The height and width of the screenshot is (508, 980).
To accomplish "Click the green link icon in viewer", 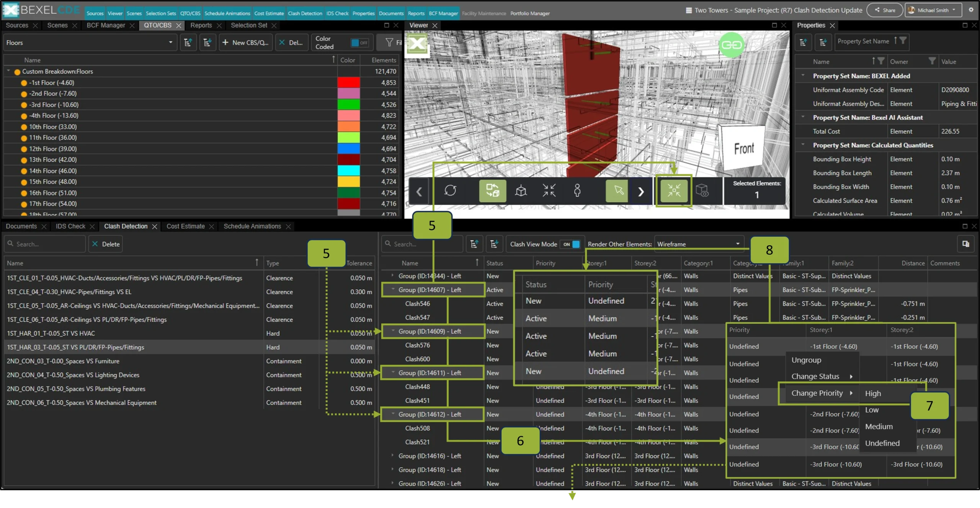I will (732, 45).
